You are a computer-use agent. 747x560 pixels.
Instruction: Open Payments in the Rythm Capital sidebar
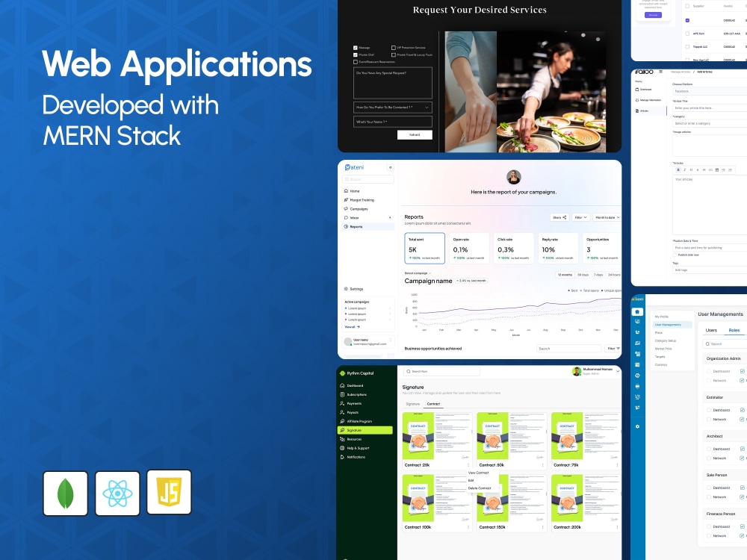click(350, 403)
